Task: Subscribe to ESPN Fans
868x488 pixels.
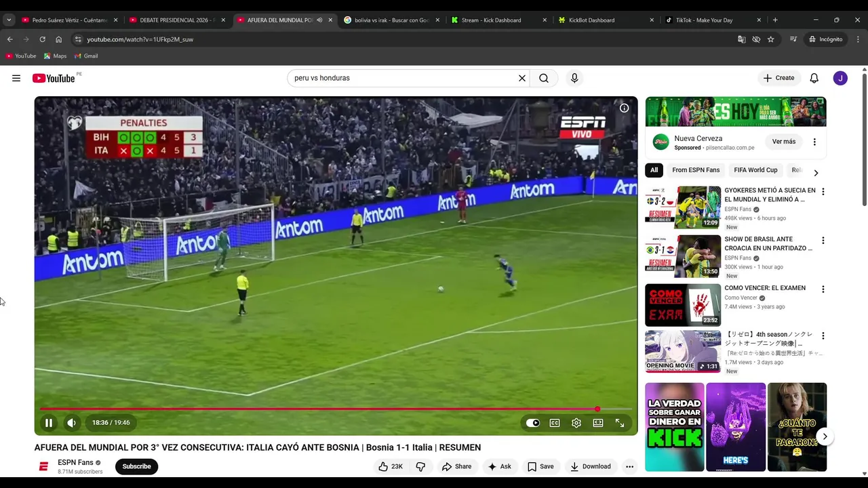Action: [x=136, y=466]
